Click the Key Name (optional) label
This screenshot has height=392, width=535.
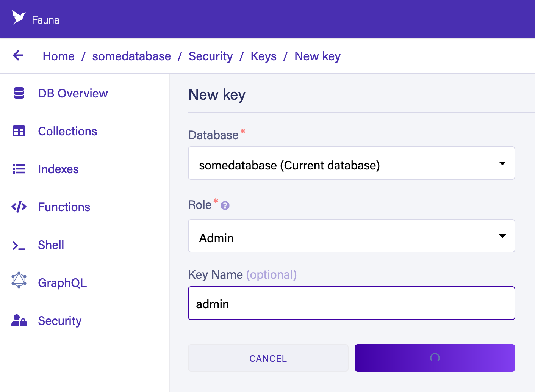point(242,274)
